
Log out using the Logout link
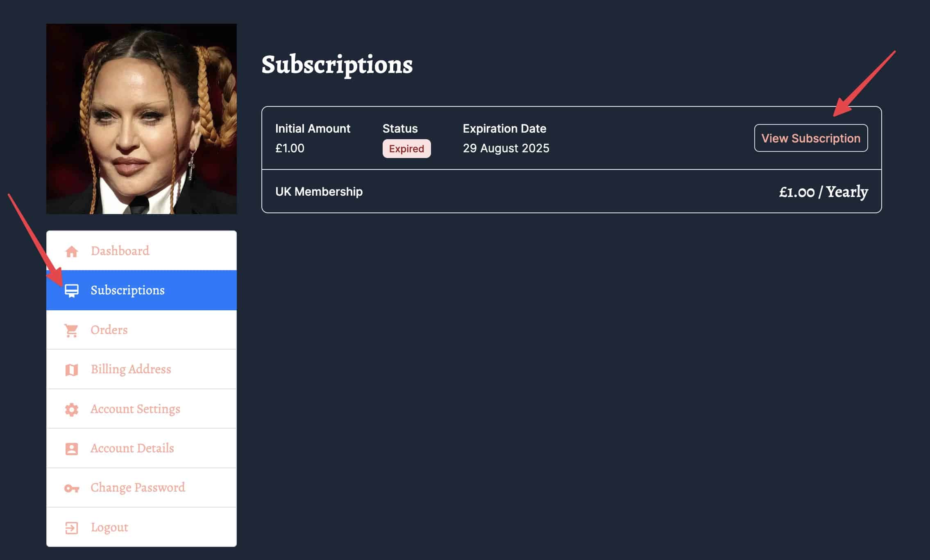coord(141,527)
